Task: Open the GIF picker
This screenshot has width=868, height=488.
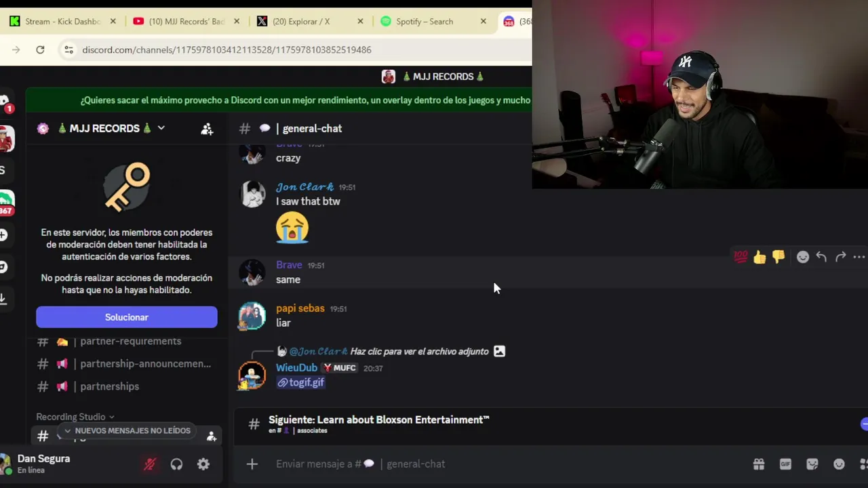Action: pos(785,464)
